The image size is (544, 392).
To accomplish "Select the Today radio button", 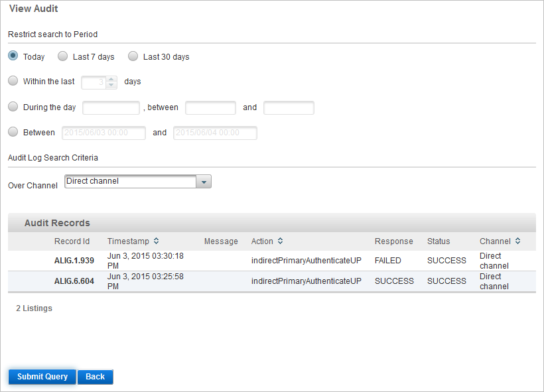I will (x=13, y=56).
